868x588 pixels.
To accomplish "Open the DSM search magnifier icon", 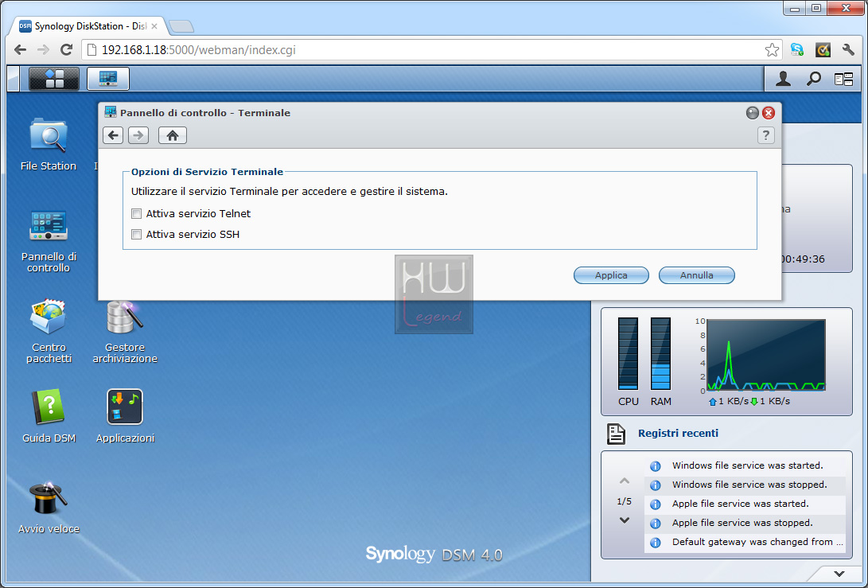I will pyautogui.click(x=813, y=79).
